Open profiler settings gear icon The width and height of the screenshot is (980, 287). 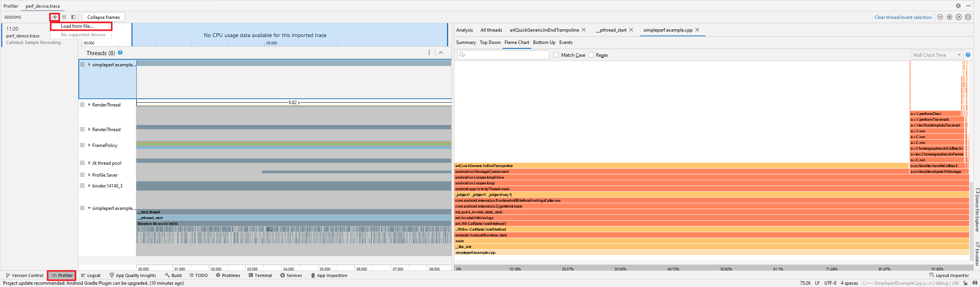pyautogui.click(x=958, y=6)
